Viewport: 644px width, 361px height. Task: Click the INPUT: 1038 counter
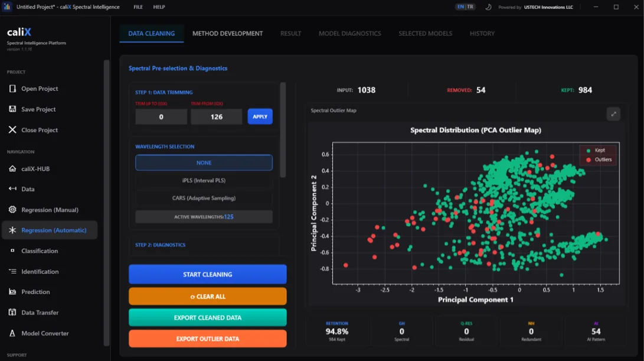[356, 90]
